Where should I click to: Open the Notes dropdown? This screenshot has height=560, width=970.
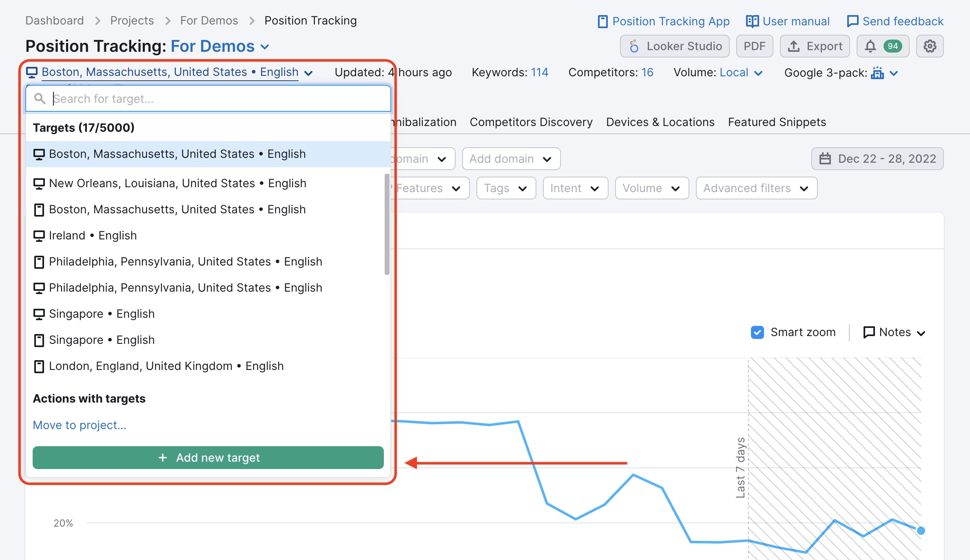[x=895, y=332]
